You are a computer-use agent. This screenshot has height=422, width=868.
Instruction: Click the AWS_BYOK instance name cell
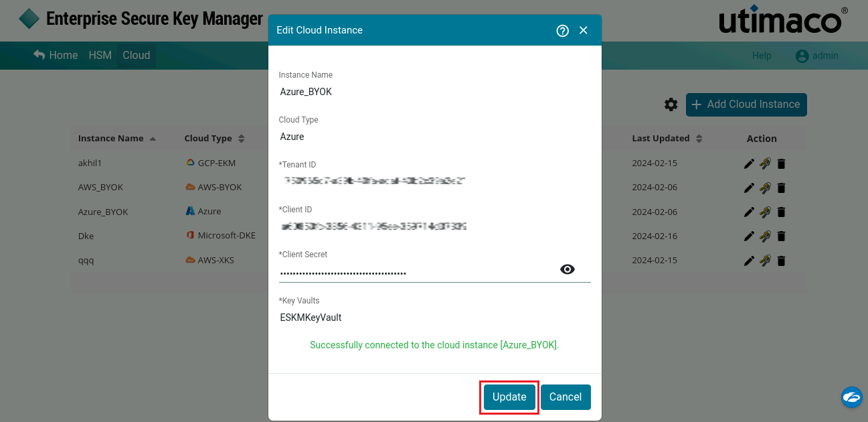point(100,188)
